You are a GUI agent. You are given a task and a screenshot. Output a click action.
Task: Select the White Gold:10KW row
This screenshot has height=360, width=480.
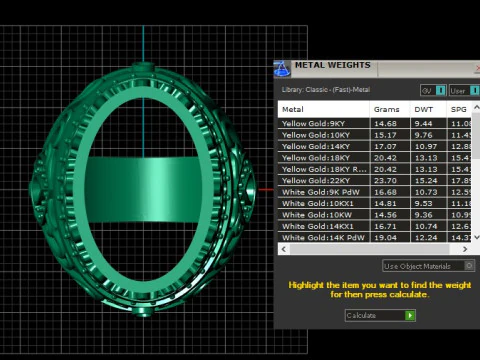click(375, 215)
